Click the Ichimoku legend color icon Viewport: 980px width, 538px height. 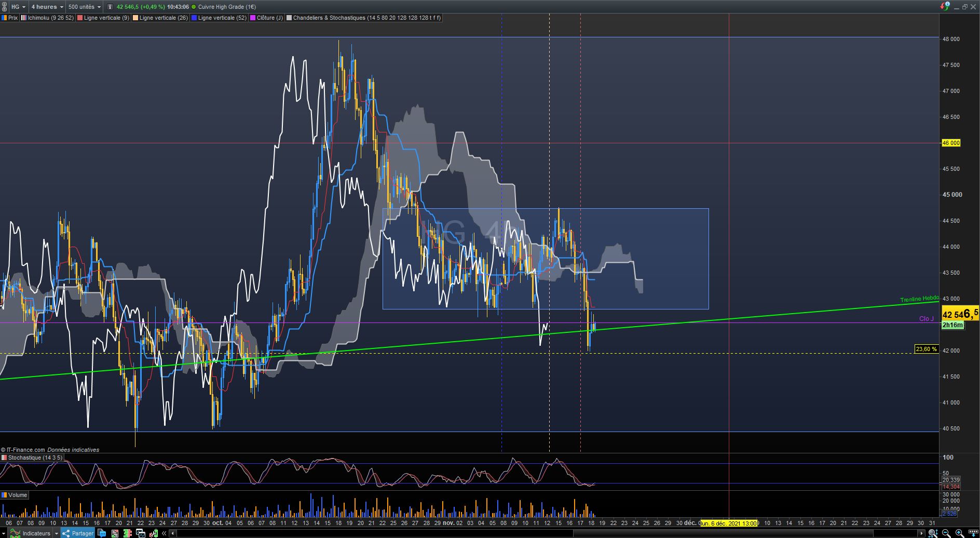click(x=24, y=18)
